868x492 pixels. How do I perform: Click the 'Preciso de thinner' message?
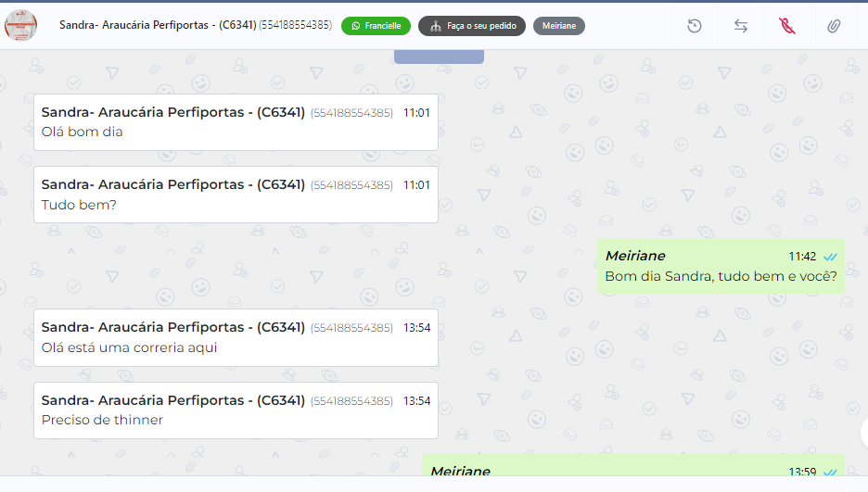point(236,410)
